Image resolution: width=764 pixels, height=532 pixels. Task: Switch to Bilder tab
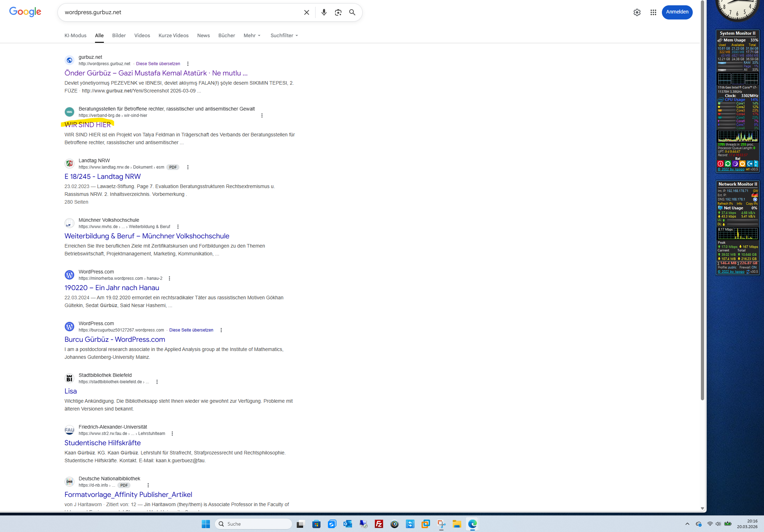click(x=119, y=35)
